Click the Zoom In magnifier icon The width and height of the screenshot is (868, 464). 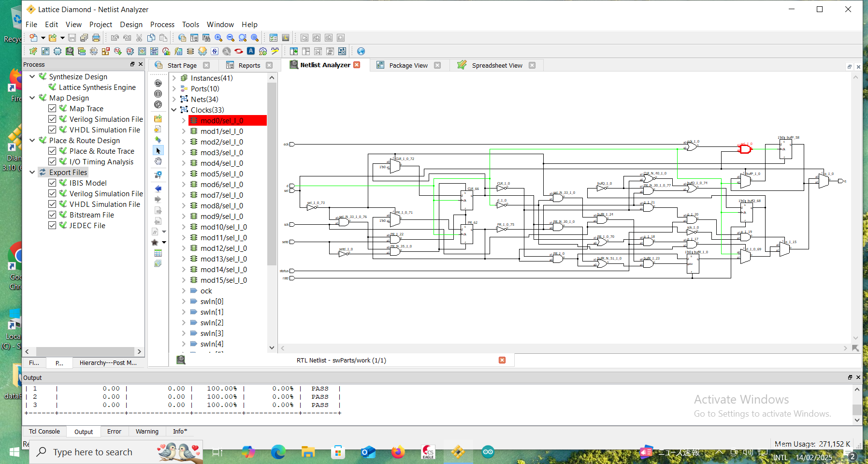point(218,38)
